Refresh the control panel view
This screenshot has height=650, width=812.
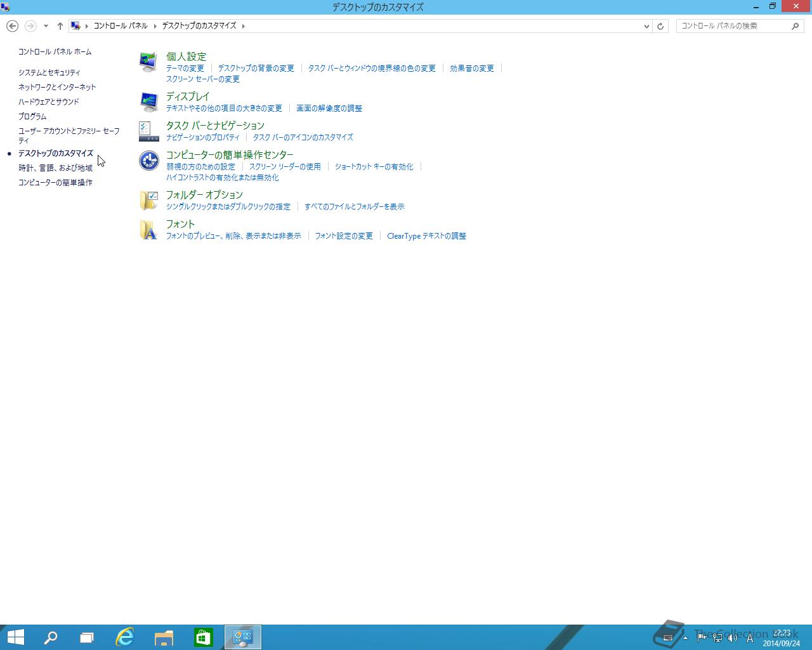[x=660, y=26]
